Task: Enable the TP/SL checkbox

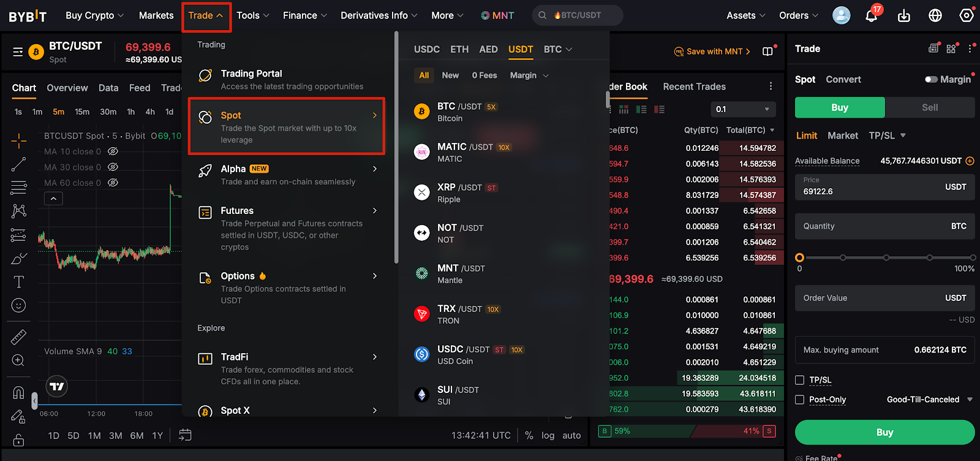Action: [x=799, y=380]
